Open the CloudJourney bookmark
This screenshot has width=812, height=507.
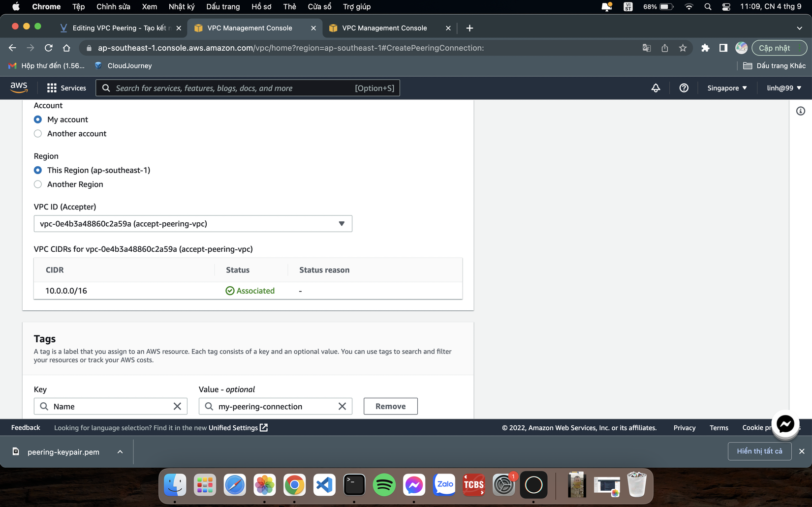[123, 65]
